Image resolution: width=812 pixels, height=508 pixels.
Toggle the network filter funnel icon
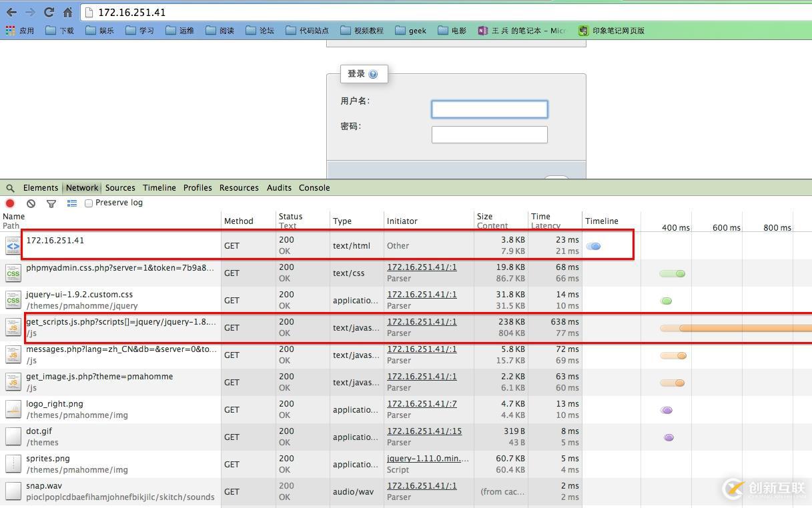tap(51, 203)
